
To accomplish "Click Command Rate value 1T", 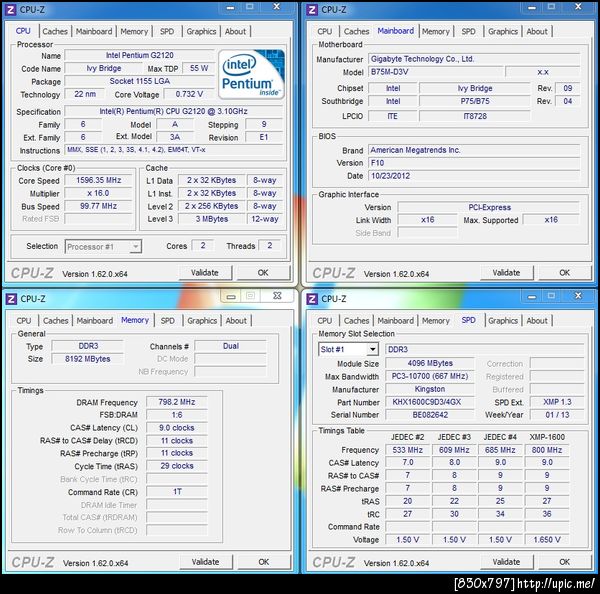I will pos(177,492).
